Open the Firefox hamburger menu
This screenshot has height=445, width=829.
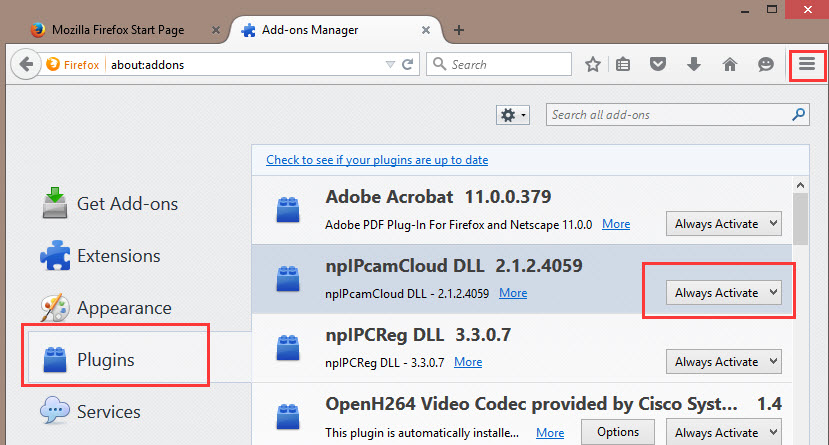[x=806, y=65]
